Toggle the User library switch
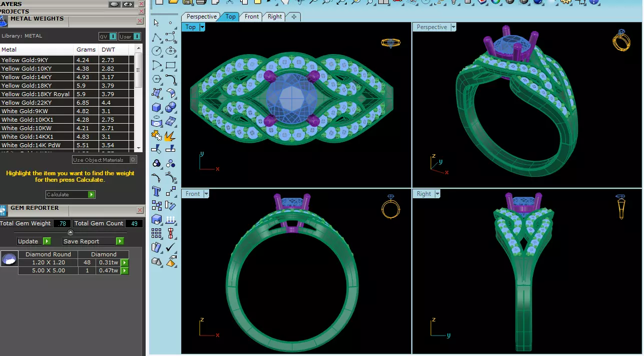Viewport: 644px width, 356px height. (130, 37)
